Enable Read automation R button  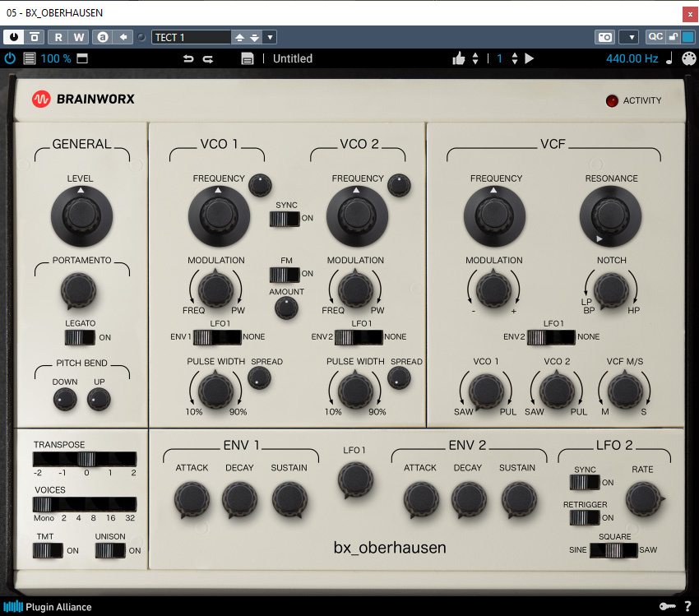pos(58,37)
